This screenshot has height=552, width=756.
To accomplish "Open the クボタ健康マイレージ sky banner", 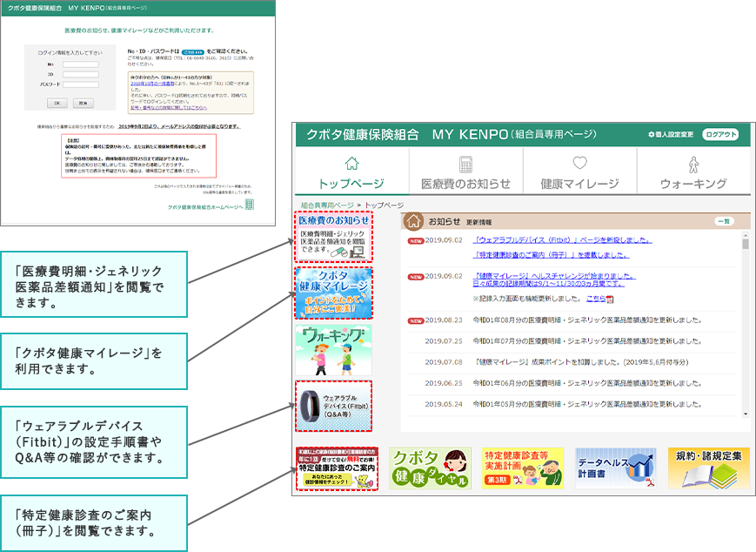I will [334, 293].
